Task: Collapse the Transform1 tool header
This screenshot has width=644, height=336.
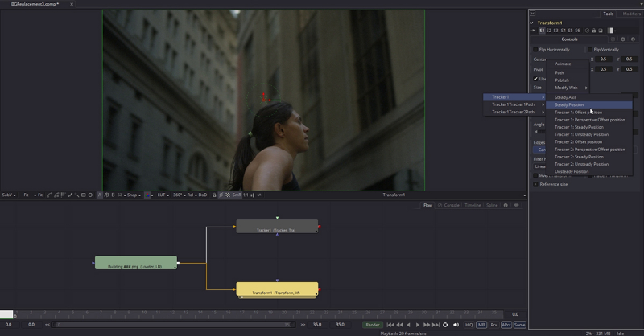Action: [532, 23]
